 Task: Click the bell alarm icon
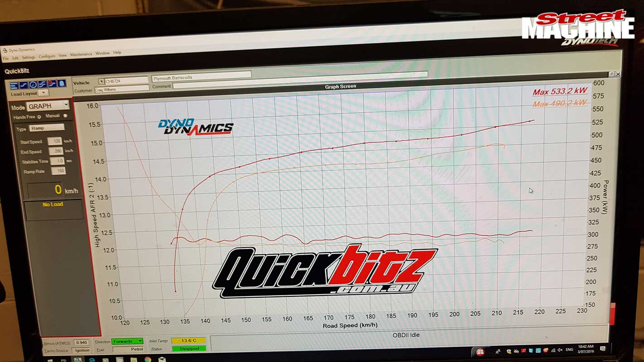[62, 84]
